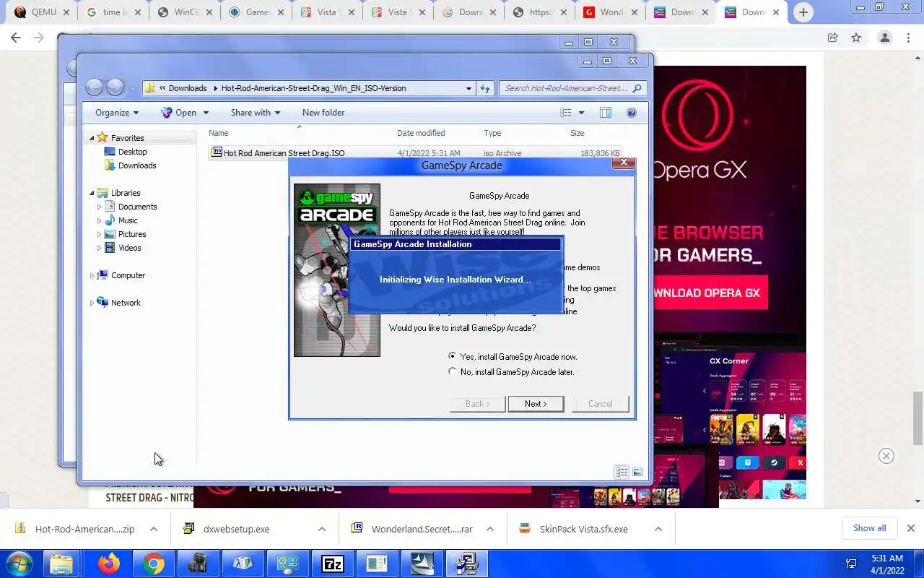
Task: Open 7z application in taskbar
Action: coord(332,564)
